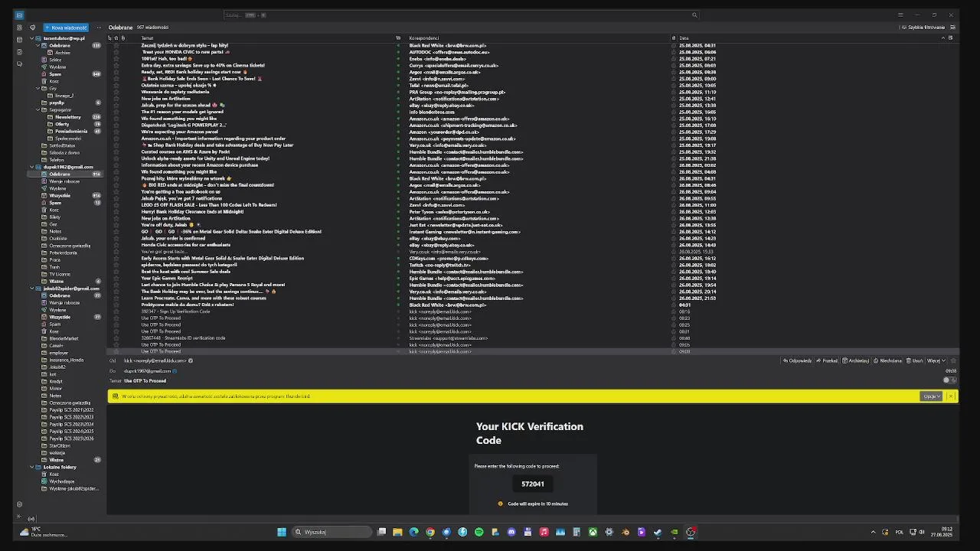The height and width of the screenshot is (551, 980).
Task: Open folder pane options three-dot menu
Action: [x=99, y=28]
